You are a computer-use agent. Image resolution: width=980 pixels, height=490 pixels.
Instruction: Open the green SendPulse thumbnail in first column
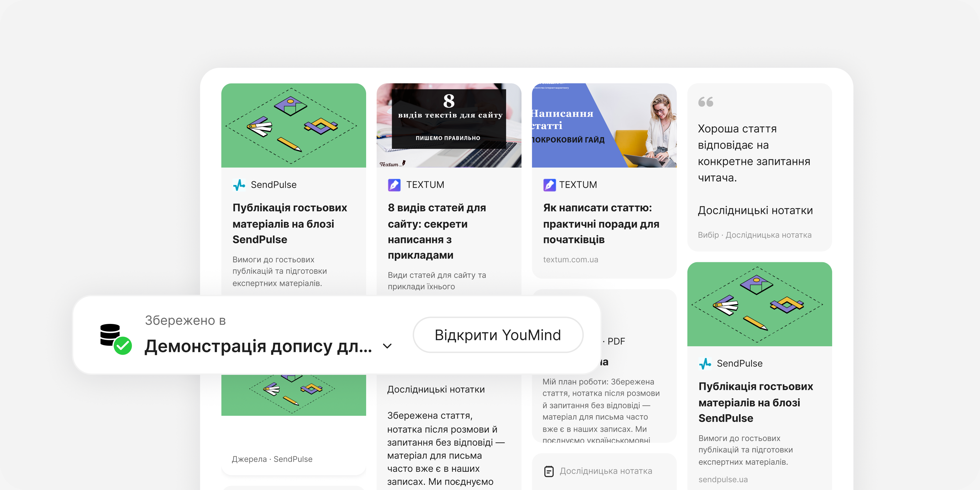tap(294, 125)
